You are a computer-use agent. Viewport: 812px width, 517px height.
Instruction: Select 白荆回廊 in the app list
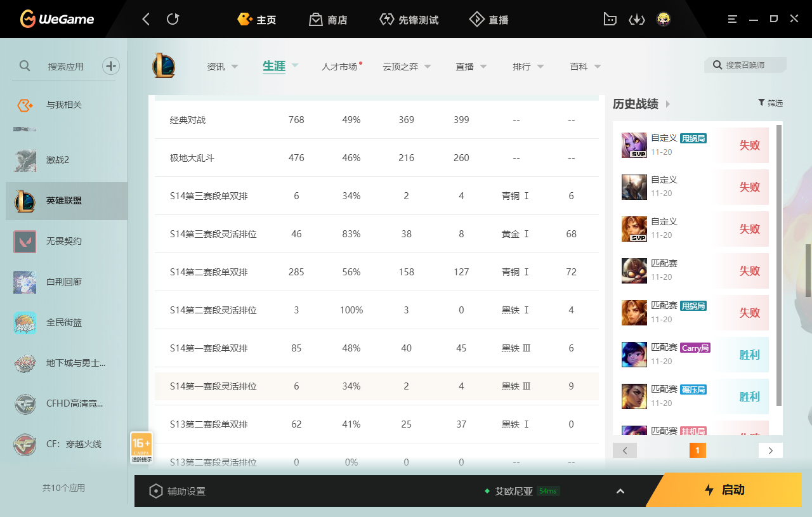coord(67,282)
